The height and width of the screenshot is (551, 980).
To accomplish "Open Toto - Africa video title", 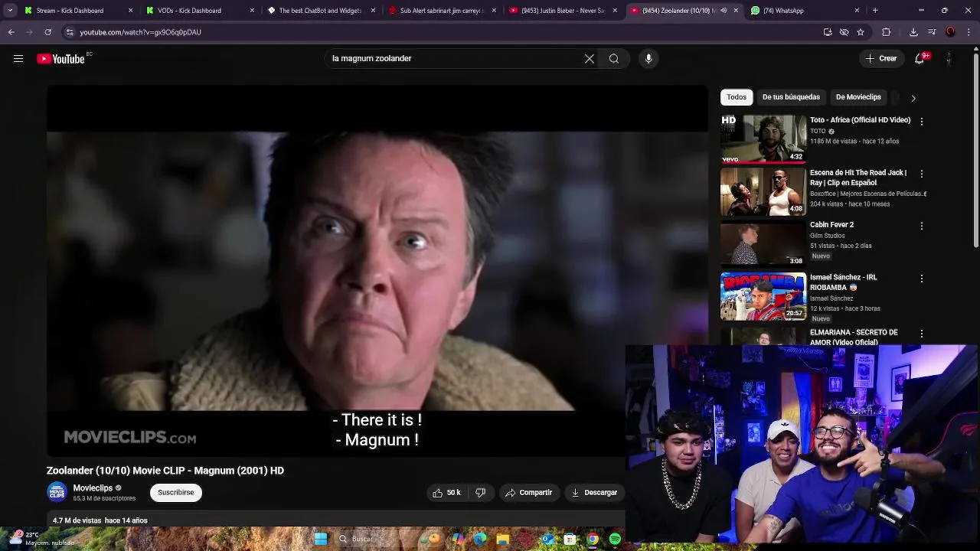I will click(860, 120).
